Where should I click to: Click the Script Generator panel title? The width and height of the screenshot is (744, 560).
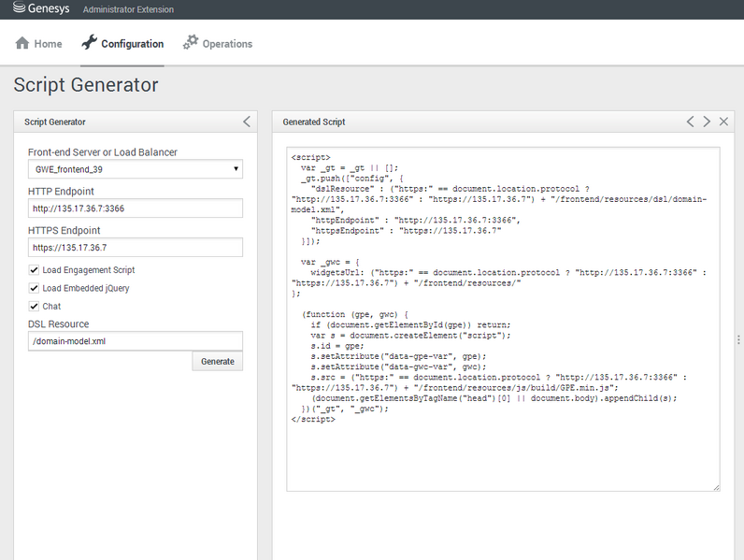pyautogui.click(x=55, y=122)
